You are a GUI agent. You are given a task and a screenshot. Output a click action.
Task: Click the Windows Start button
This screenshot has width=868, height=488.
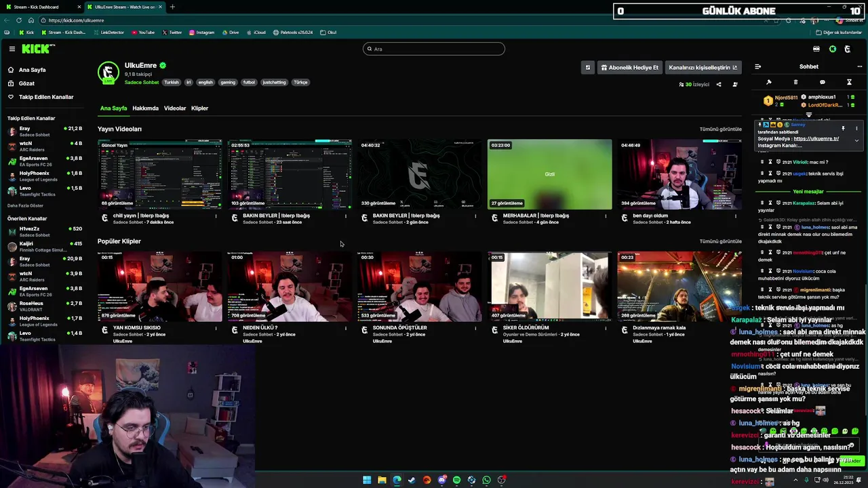click(x=367, y=480)
